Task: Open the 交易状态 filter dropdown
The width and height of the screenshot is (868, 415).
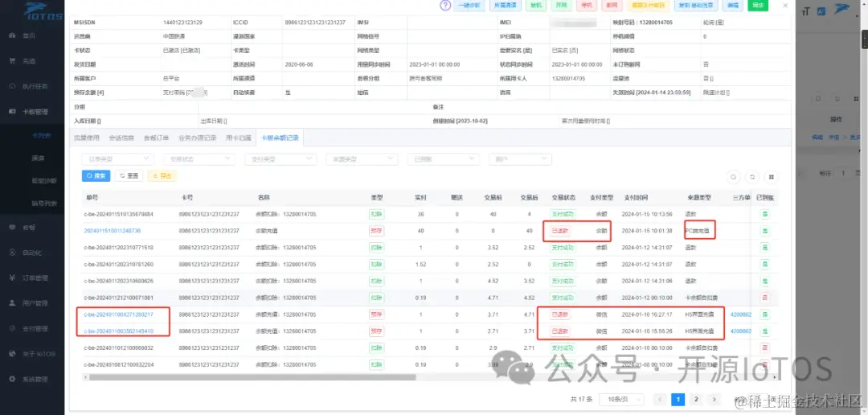Action: pos(199,159)
